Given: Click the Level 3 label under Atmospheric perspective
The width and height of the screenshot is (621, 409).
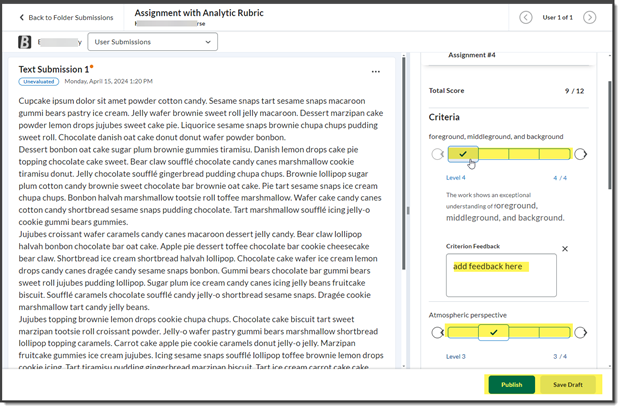Looking at the screenshot, I should 456,356.
